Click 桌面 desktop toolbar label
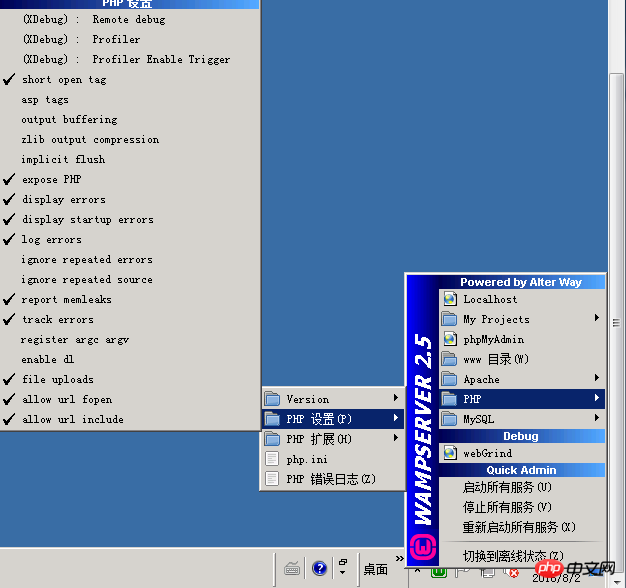The width and height of the screenshot is (626, 588). pyautogui.click(x=375, y=569)
